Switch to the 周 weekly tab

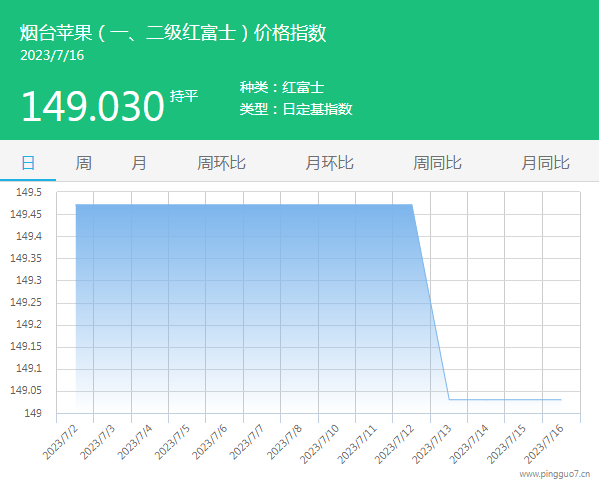click(x=83, y=163)
